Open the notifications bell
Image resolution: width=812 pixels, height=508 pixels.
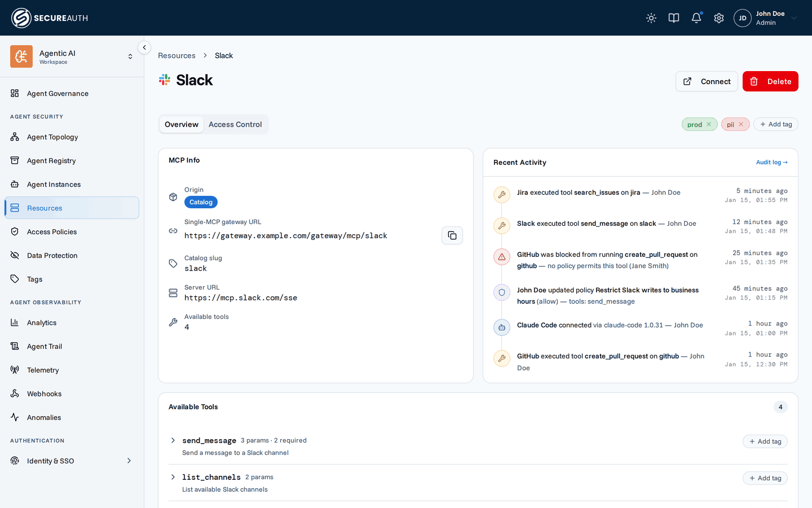[696, 18]
